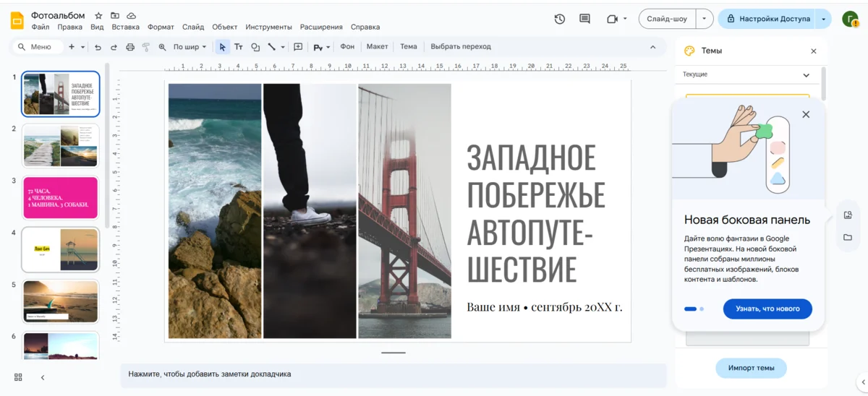
Task: Click the undo arrow in toolbar
Action: 98,47
